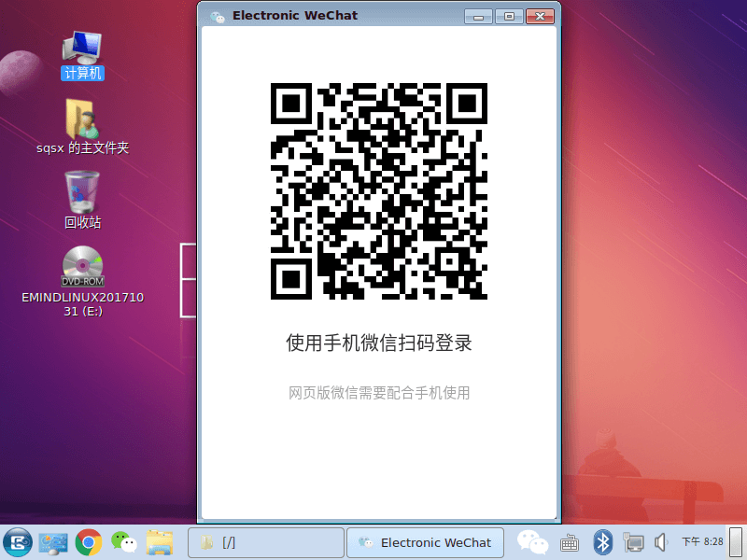Launch WeChat from the taskbar quick launch

[124, 542]
